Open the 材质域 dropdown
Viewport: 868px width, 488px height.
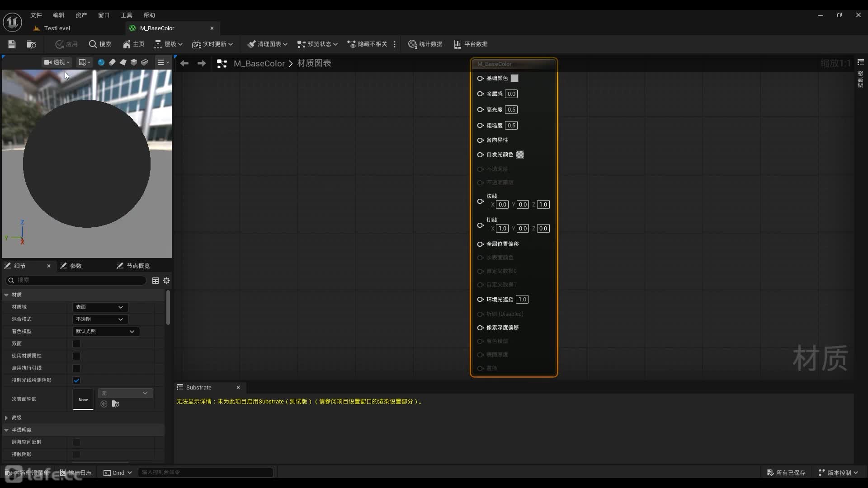100,307
